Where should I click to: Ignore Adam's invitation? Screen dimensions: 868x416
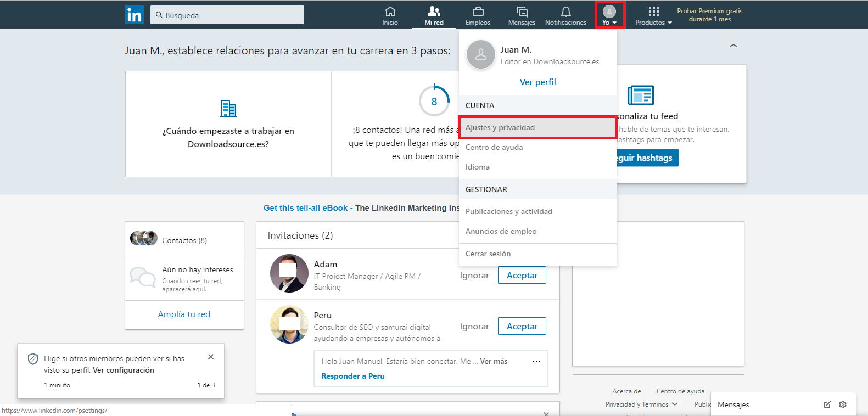click(x=474, y=276)
